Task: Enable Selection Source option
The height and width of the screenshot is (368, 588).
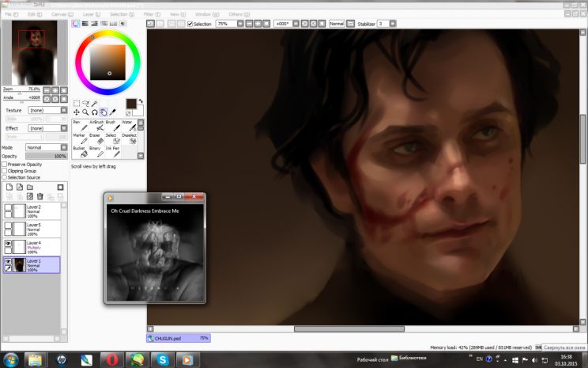Action: pos(5,177)
